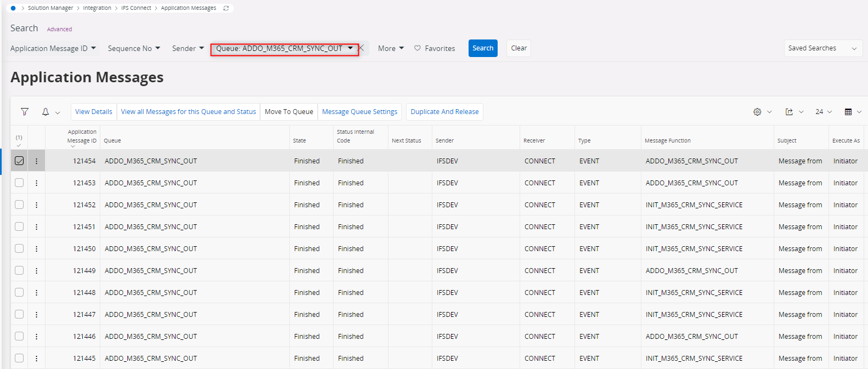
Task: Check the checkbox for message 121452
Action: point(19,205)
